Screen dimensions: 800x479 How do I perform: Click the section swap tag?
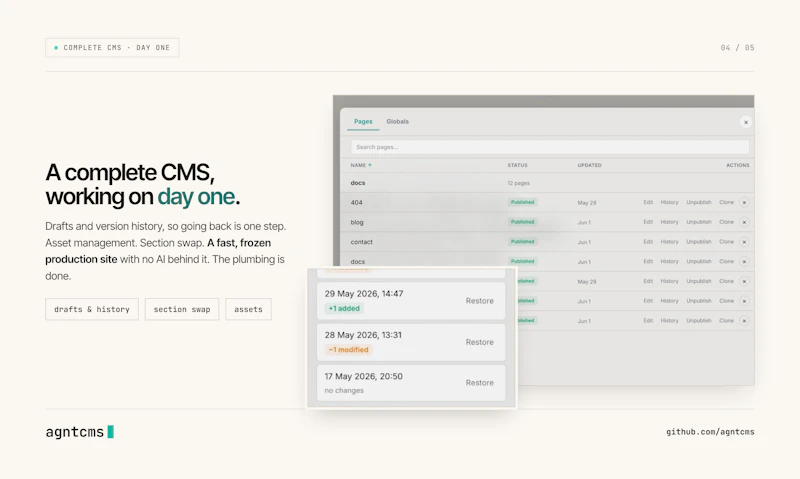[x=182, y=309]
